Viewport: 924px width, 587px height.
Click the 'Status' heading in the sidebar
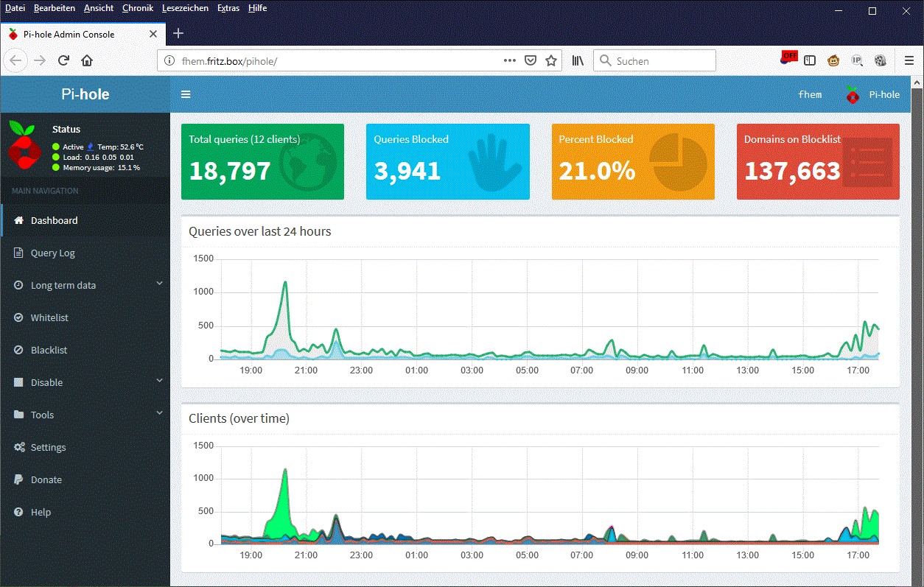coord(66,129)
